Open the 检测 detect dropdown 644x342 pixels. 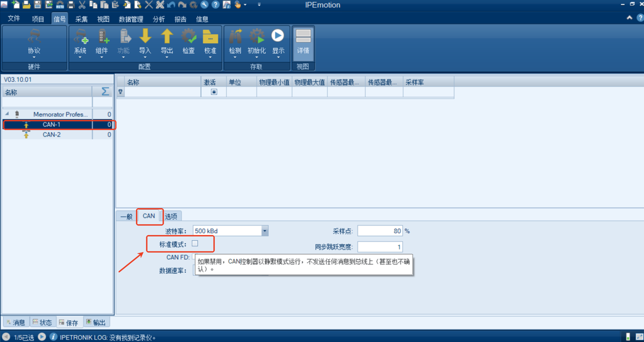coord(235,57)
